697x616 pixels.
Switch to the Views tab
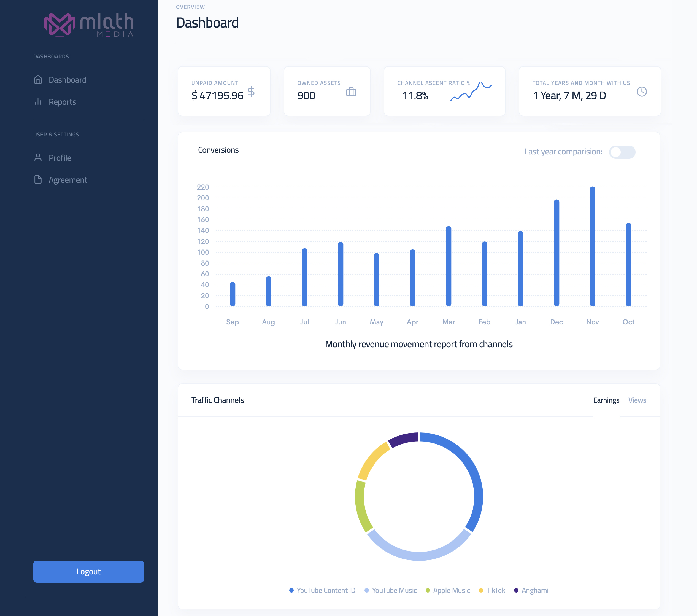pos(637,400)
